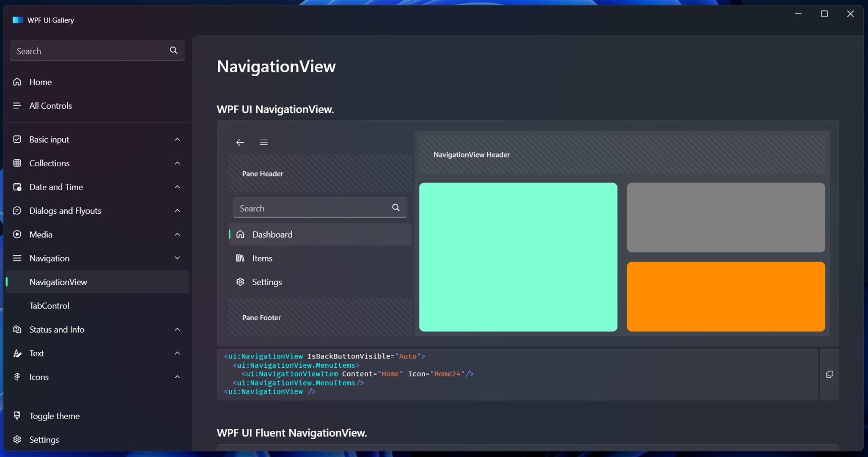868x457 pixels.
Task: Open the Settings page at the sidebar bottom
Action: coord(44,440)
